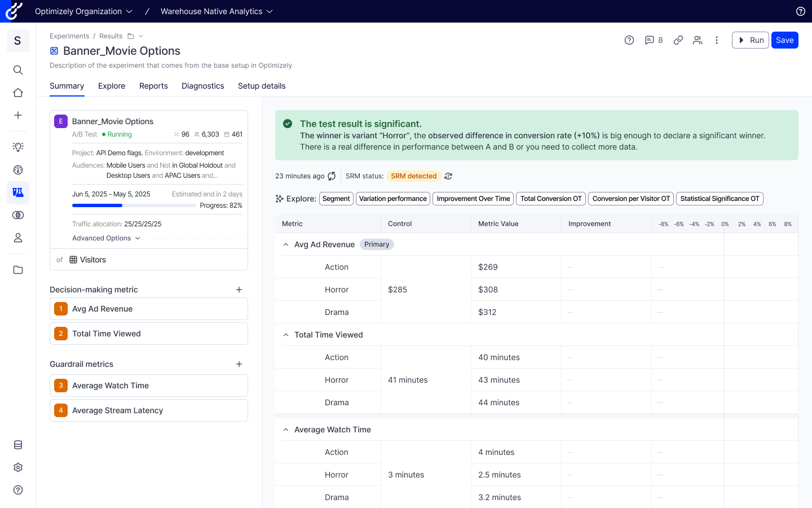Add a new Guardrail metric
This screenshot has width=812, height=508.
coord(239,364)
